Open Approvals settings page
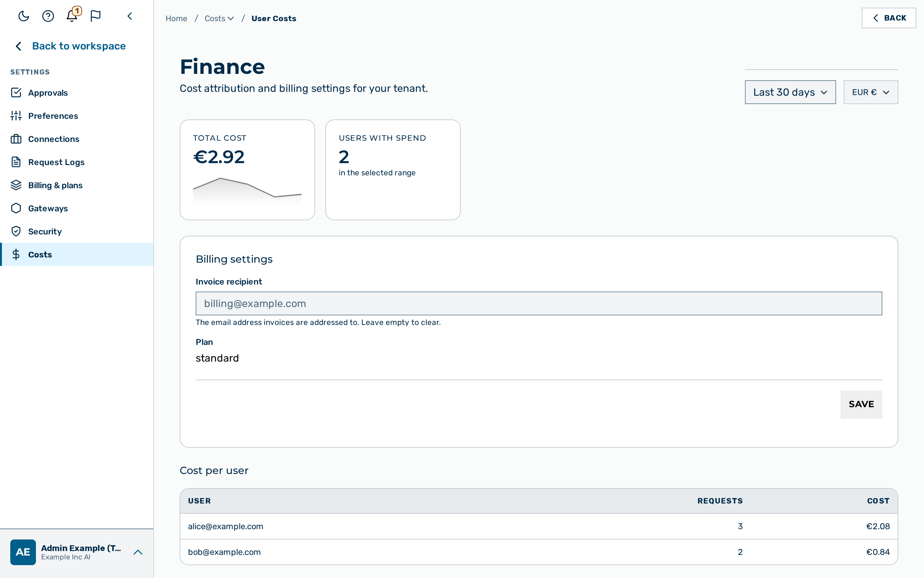This screenshot has width=924, height=578. [77, 92]
